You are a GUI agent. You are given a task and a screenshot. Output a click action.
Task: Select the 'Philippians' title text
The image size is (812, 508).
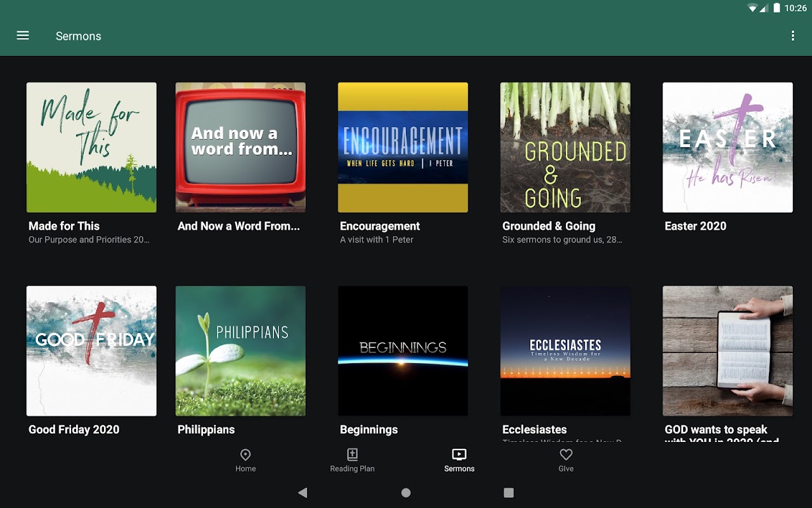(206, 430)
